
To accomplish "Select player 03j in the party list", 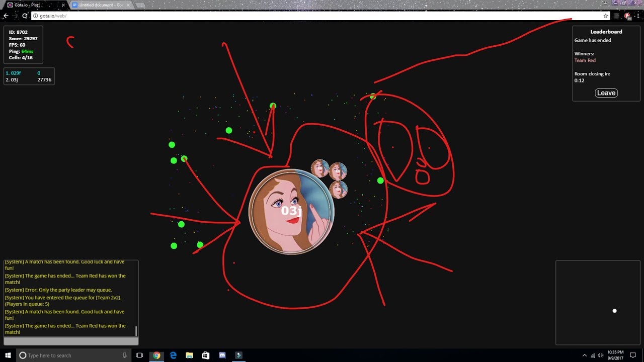I will (x=29, y=80).
